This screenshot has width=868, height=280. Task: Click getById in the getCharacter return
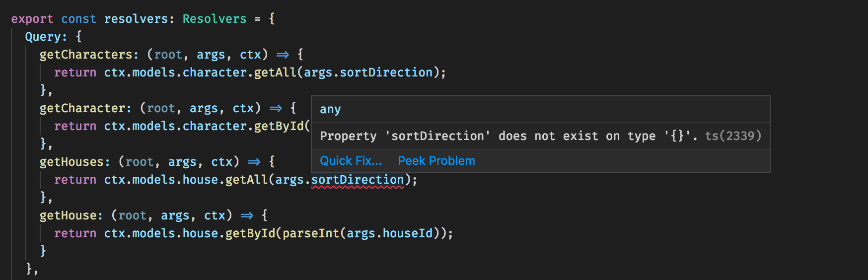click(x=279, y=126)
